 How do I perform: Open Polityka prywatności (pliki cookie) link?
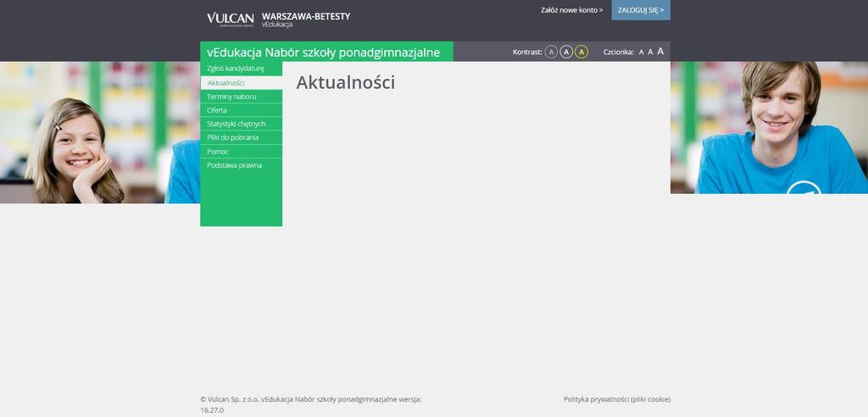[x=617, y=399]
